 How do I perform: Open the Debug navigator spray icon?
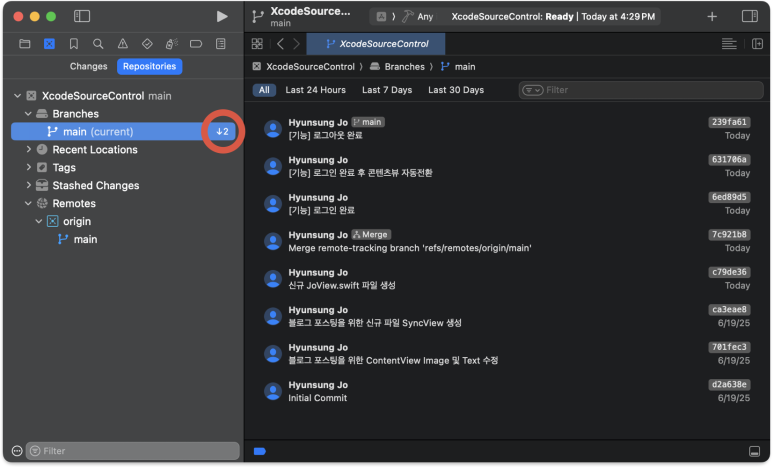point(172,44)
